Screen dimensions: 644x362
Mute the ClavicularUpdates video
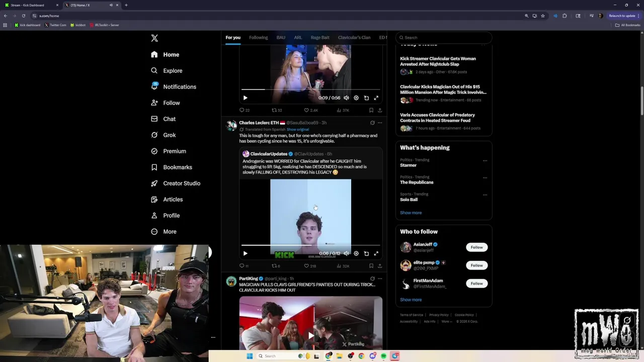(346, 253)
